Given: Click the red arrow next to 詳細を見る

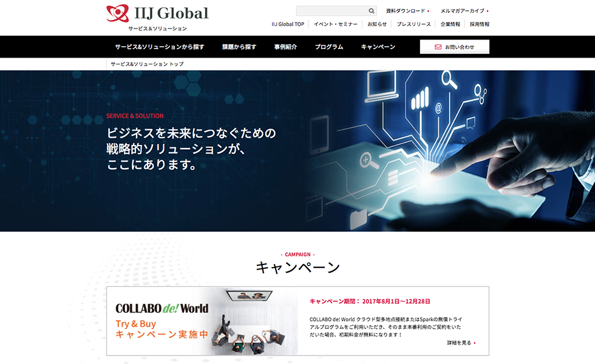Looking at the screenshot, I should pyautogui.click(x=475, y=343).
